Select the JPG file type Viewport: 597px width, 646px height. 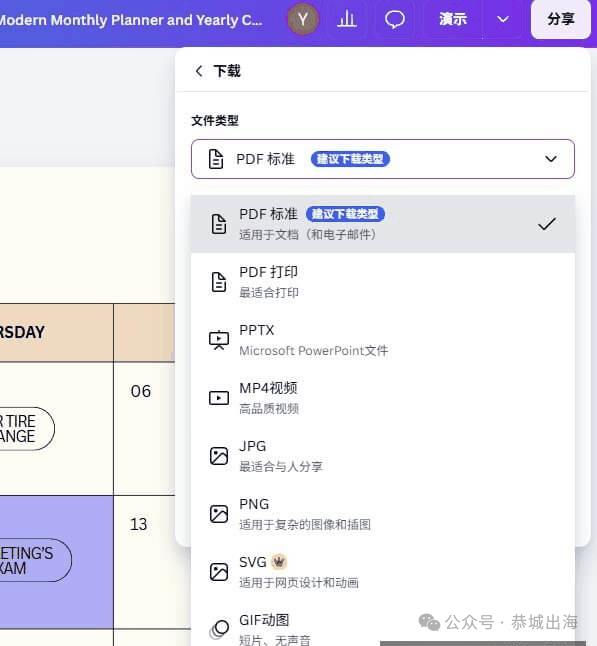[x=383, y=456]
